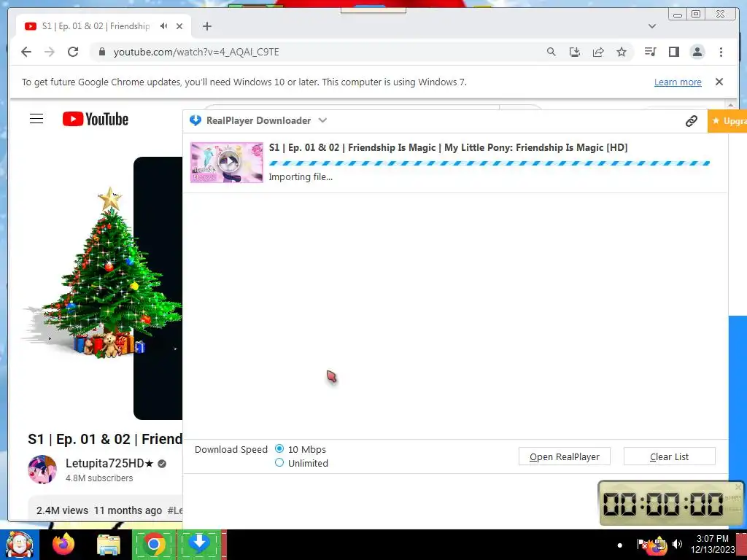Go back in Chrome
This screenshot has width=747, height=560.
(26, 52)
